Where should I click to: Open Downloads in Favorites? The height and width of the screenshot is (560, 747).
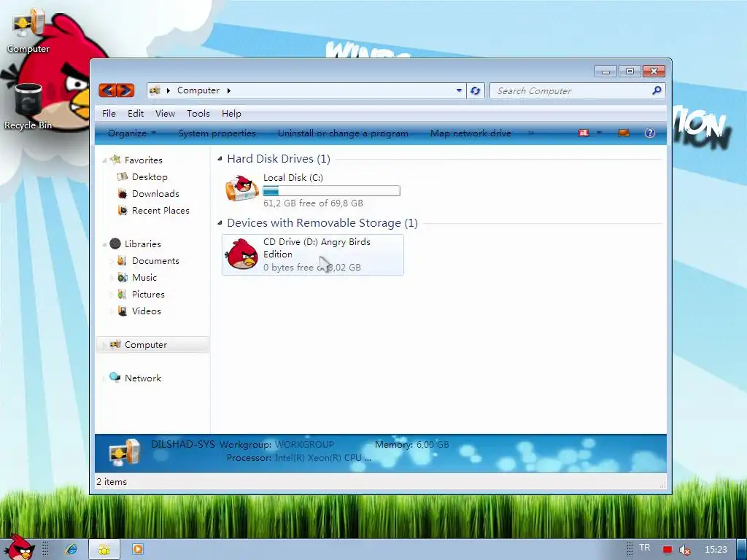pos(155,194)
